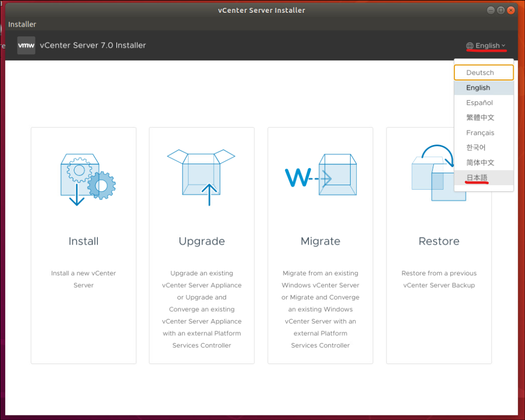Choose Français language option

click(x=483, y=133)
